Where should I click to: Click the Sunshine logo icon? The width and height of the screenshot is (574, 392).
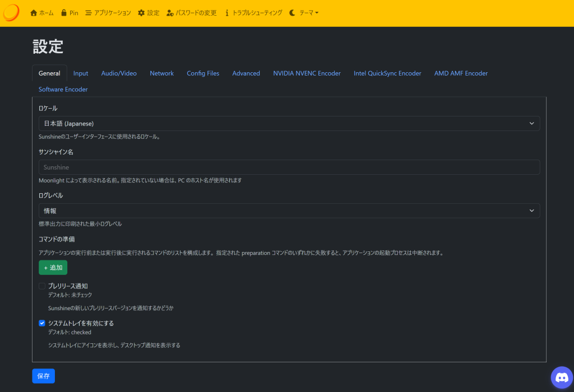coord(11,13)
